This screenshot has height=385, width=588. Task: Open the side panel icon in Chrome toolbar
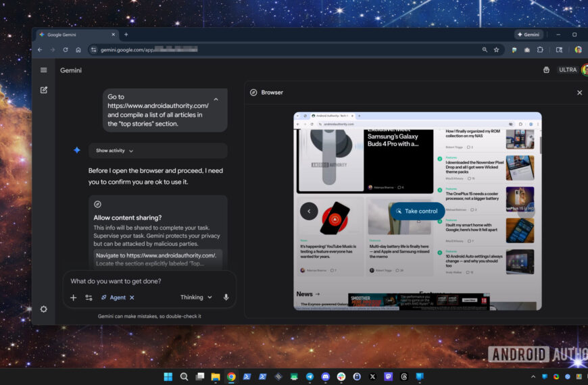coord(559,50)
